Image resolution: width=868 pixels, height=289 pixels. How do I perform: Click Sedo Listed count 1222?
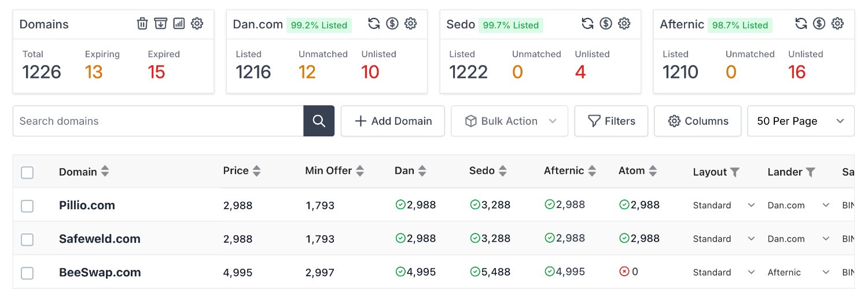coord(469,72)
